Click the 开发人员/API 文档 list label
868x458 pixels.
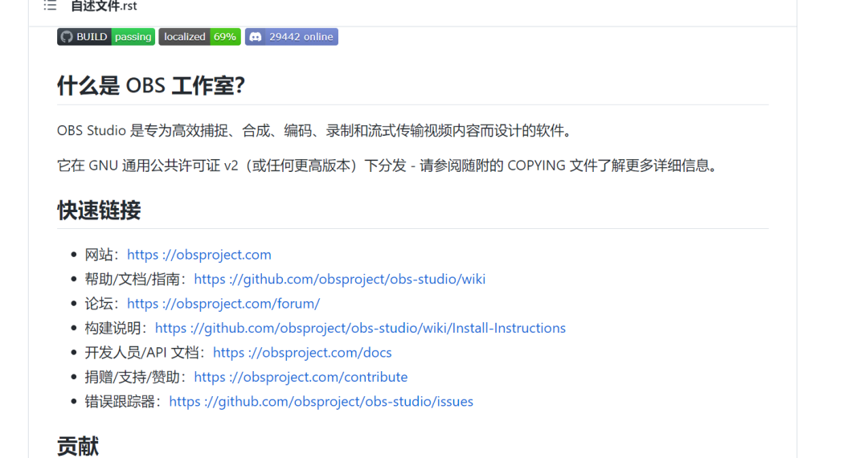click(x=145, y=353)
